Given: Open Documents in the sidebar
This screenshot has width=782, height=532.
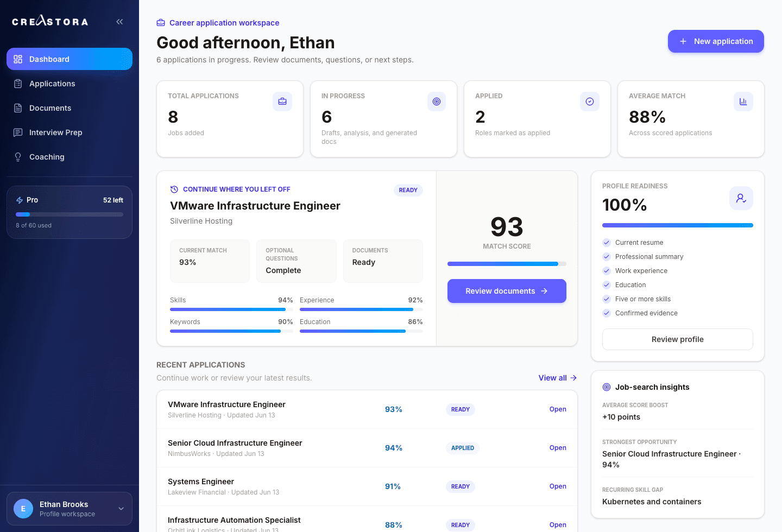Looking at the screenshot, I should coord(70,108).
